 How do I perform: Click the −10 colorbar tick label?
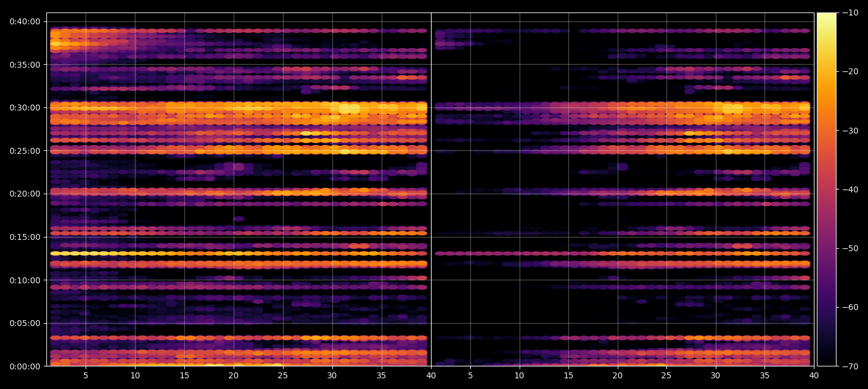click(x=848, y=12)
